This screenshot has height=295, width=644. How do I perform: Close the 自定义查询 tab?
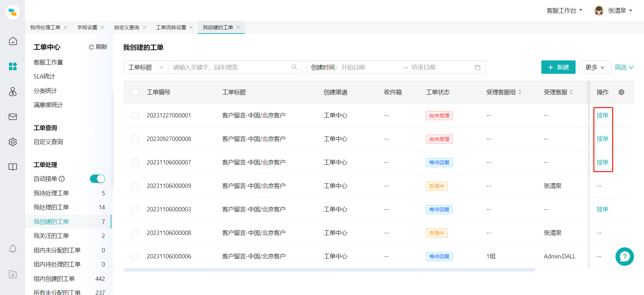(144, 27)
